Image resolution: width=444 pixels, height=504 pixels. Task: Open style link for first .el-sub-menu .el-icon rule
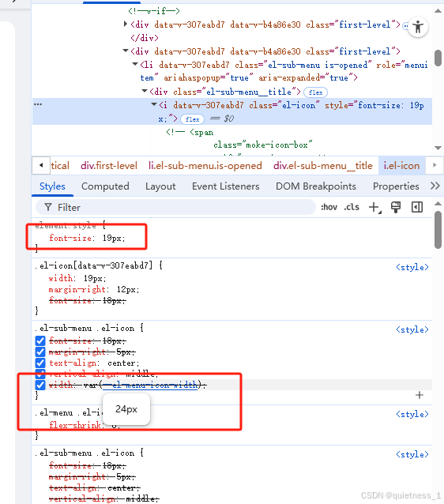412,329
